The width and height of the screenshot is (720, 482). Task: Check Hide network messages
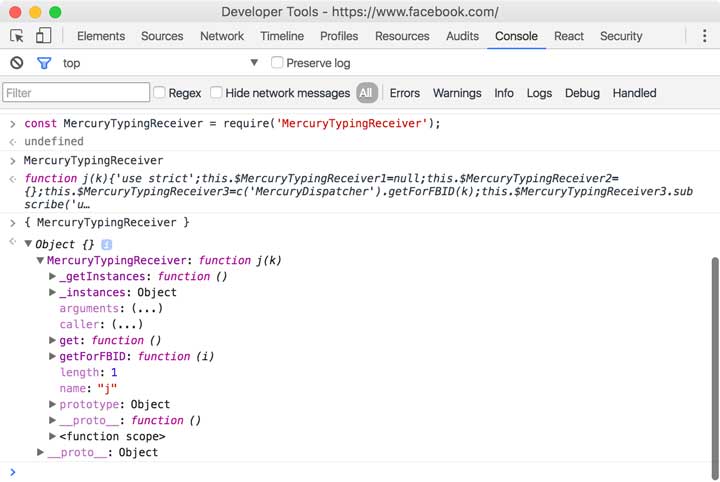click(216, 93)
